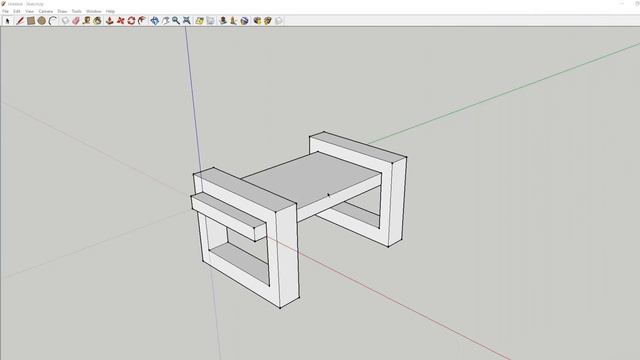Open the Edit menu
640x360 pixels.
coord(17,11)
